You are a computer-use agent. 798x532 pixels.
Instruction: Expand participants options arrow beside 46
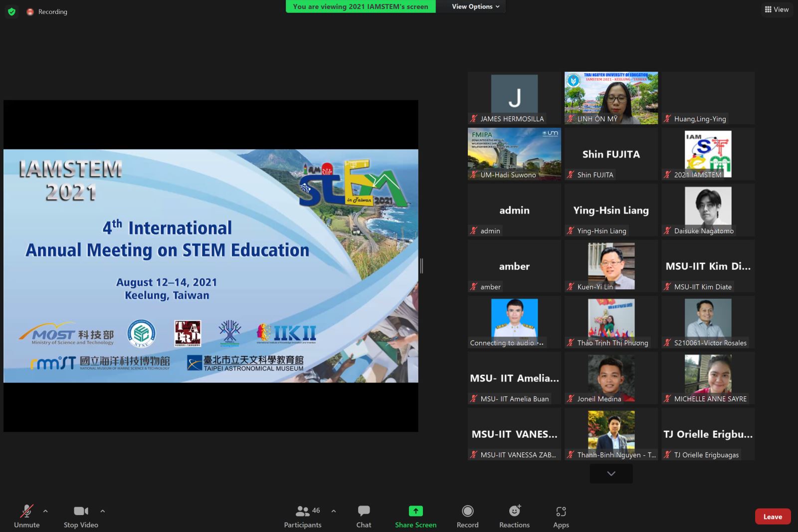(x=334, y=511)
